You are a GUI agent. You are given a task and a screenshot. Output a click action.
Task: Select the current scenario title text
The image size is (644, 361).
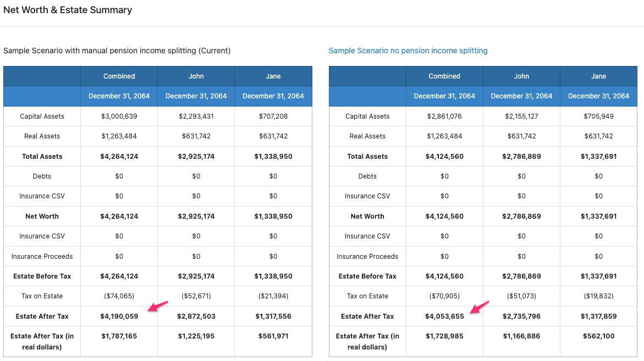coord(117,50)
